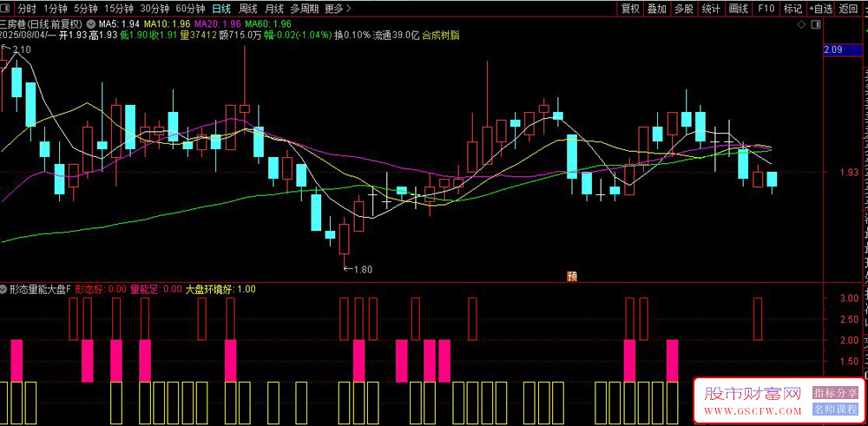Click the MA10: 1.96 label

(x=168, y=25)
